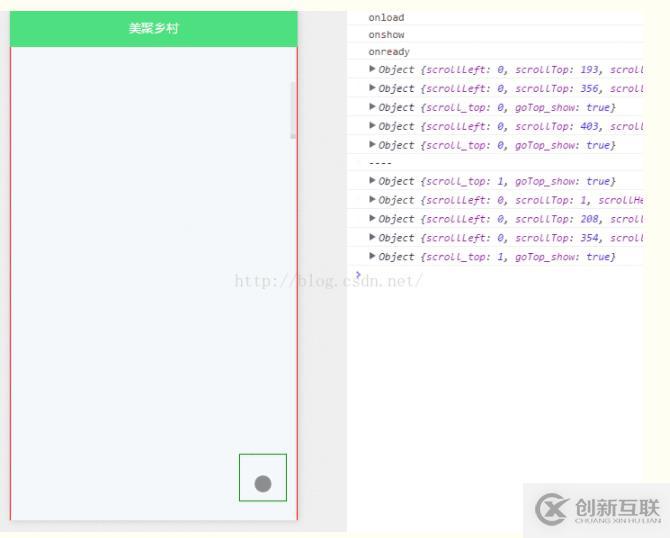
Task: Click the 美聚乡村 title in green header
Action: (153, 29)
